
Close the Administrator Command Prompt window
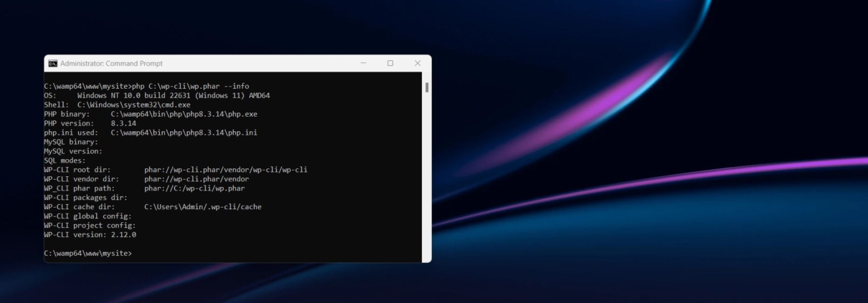(418, 63)
